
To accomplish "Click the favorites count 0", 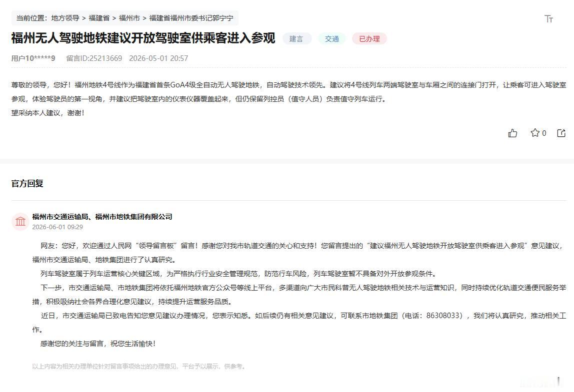I will tap(544, 133).
